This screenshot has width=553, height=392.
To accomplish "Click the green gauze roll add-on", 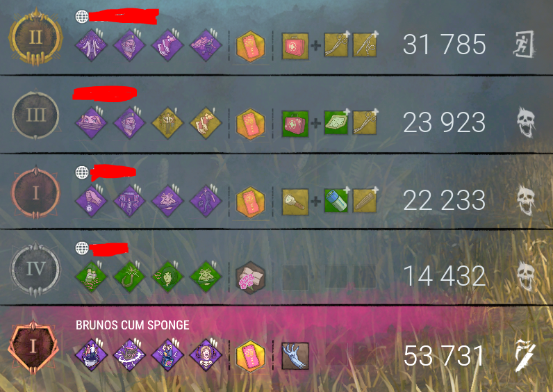I will (x=336, y=123).
